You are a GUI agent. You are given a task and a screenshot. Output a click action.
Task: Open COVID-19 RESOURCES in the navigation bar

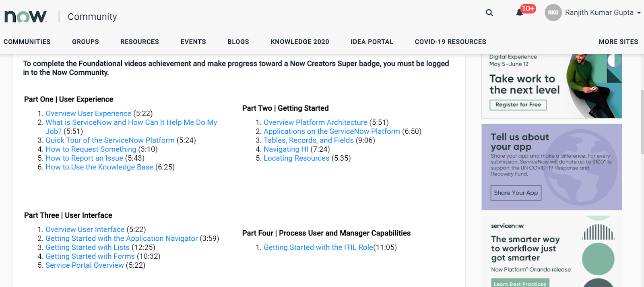tap(450, 42)
